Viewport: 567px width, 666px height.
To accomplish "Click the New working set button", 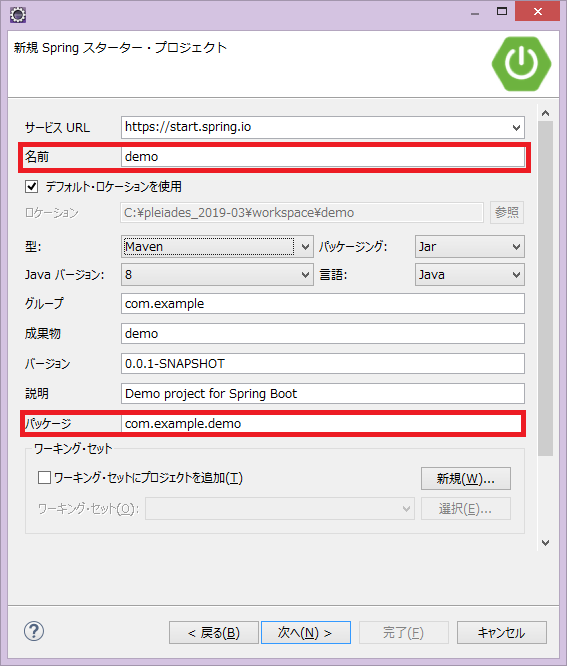I will pos(465,479).
